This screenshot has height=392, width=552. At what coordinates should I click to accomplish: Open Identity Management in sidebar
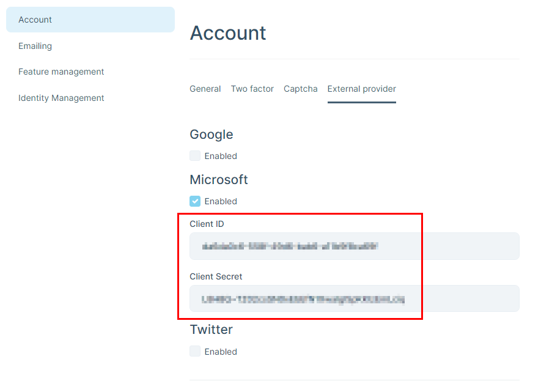61,98
